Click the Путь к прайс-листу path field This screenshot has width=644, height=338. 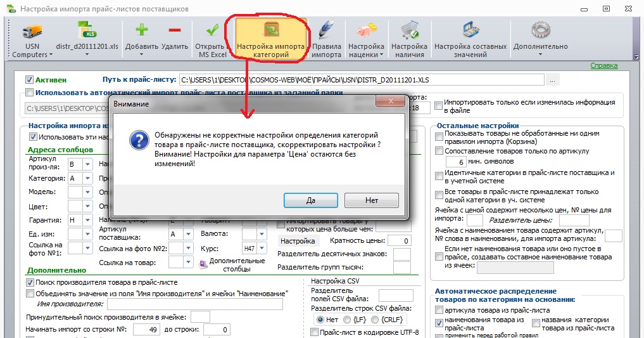pyautogui.click(x=362, y=80)
